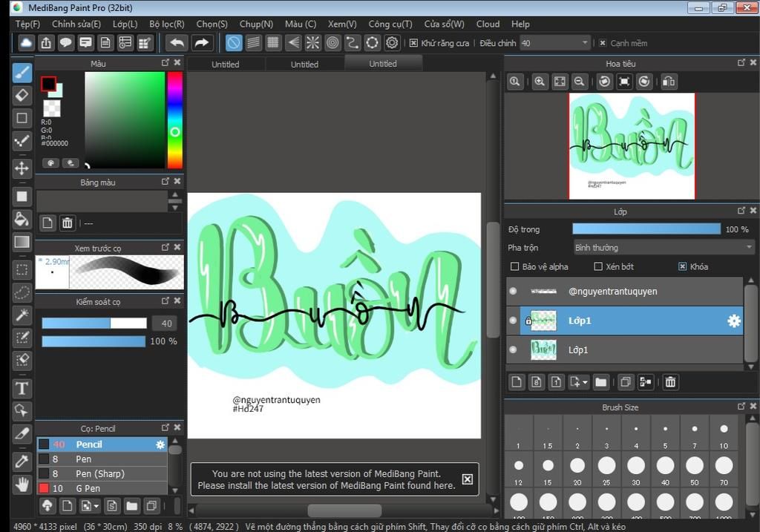Screen dimensions: 760x532
Task: Switch to the first Untitled tab
Action: click(226, 64)
